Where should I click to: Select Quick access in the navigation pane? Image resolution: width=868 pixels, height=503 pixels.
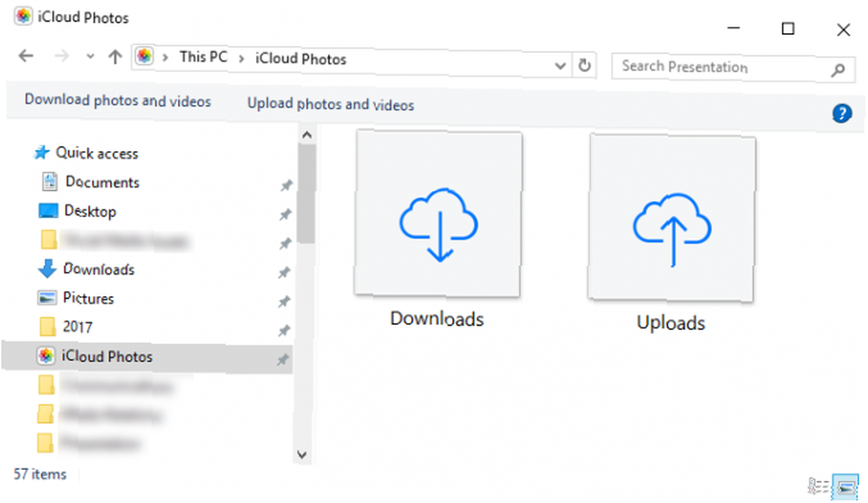pos(97,154)
